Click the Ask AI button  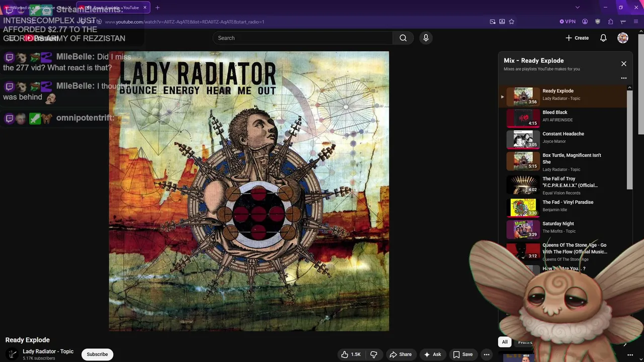(x=432, y=354)
